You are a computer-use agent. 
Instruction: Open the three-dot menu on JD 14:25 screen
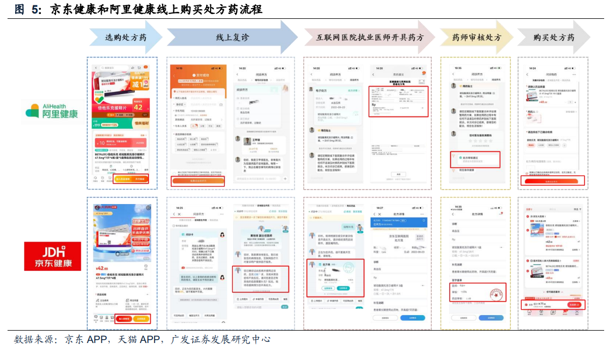(x=222, y=214)
